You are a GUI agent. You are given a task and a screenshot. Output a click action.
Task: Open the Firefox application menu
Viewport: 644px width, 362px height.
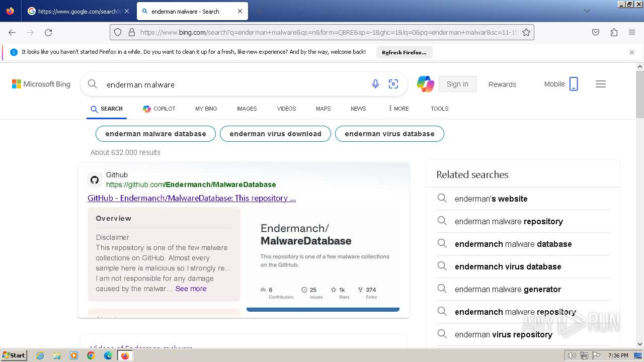tap(632, 32)
